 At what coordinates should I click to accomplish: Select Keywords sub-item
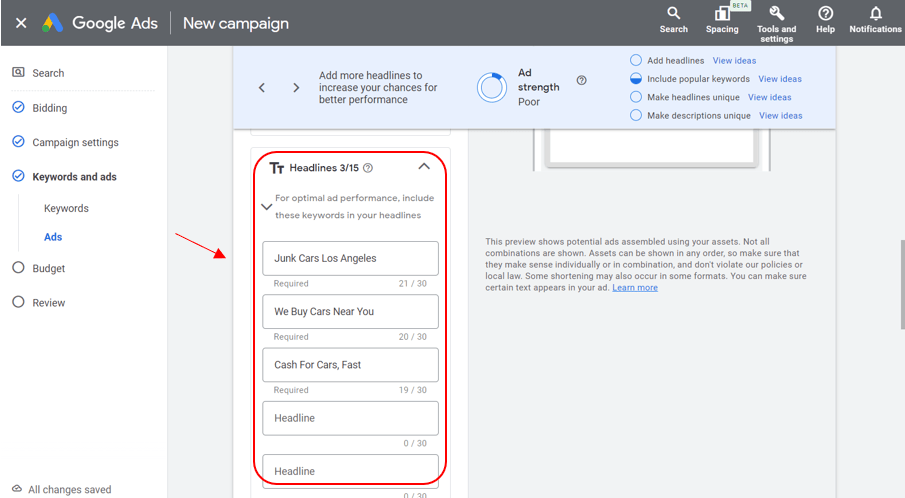pos(66,208)
